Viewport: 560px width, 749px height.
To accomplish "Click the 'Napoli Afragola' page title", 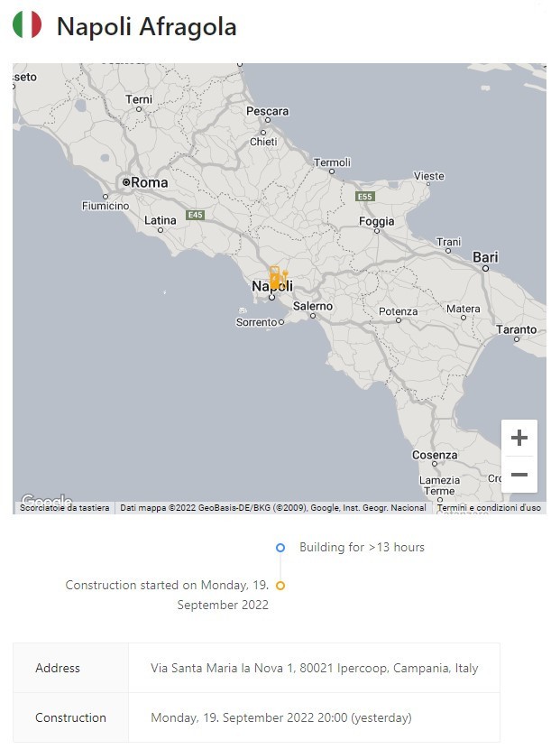I will point(147,26).
